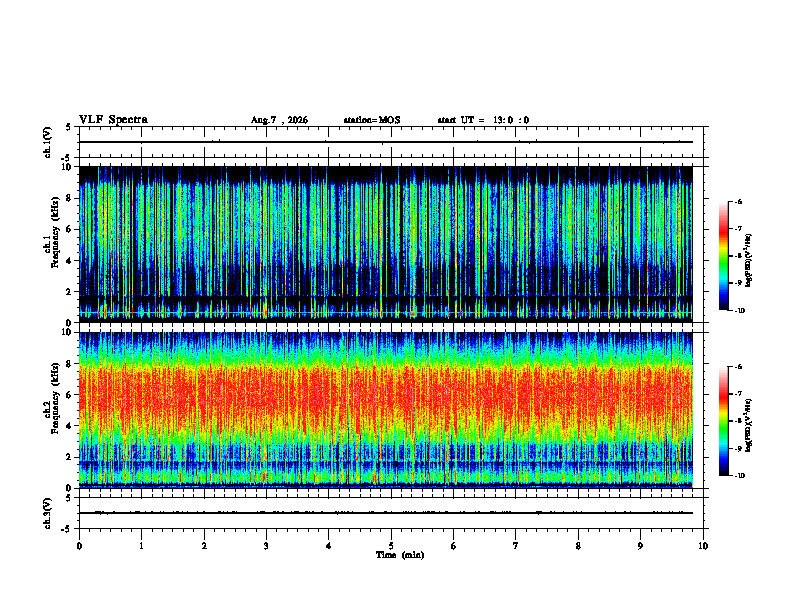Click the "-6" label on ch.1 color bar

738,201
